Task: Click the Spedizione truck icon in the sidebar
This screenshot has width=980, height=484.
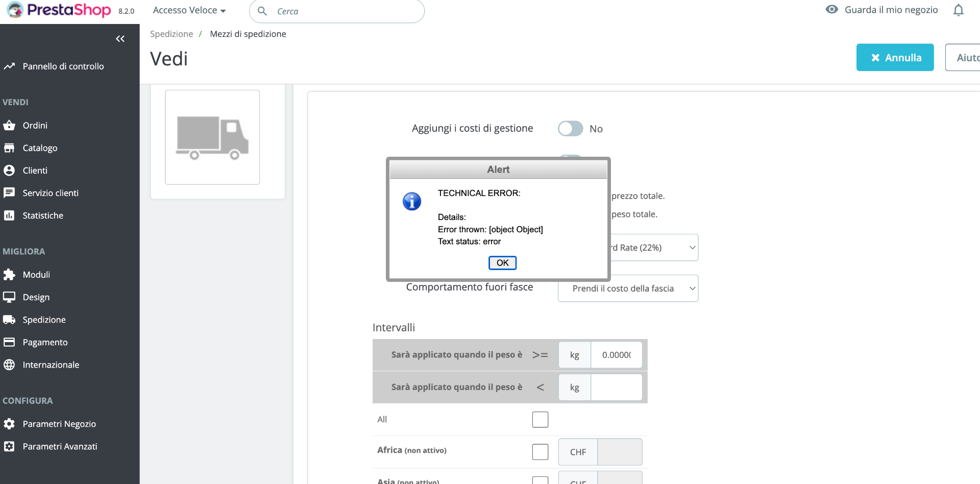Action: [x=9, y=320]
